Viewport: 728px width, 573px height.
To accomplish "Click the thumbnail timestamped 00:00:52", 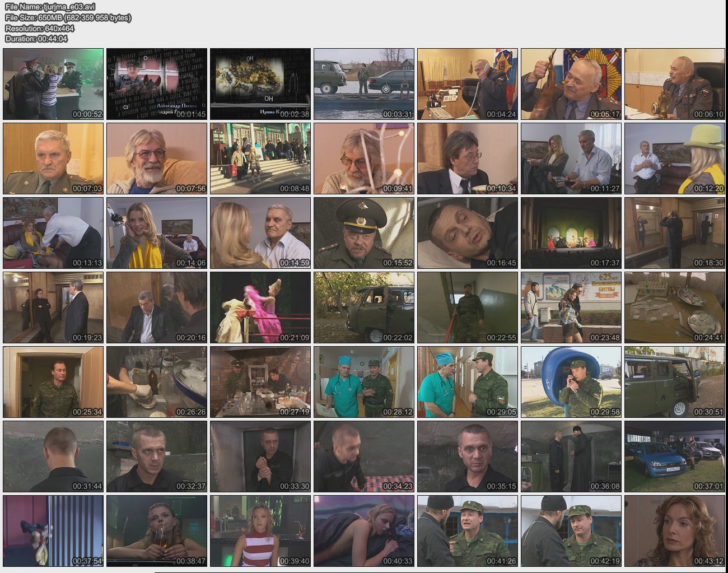I will [53, 84].
